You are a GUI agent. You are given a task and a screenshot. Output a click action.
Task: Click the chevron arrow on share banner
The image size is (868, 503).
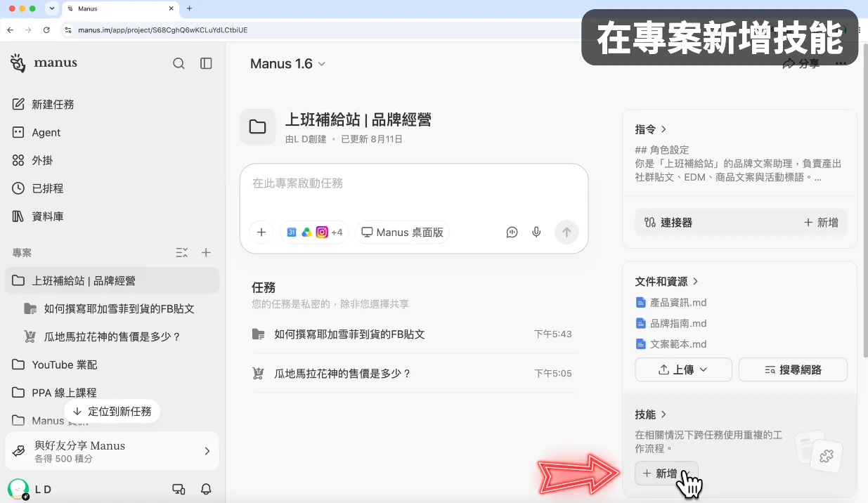[x=207, y=451]
